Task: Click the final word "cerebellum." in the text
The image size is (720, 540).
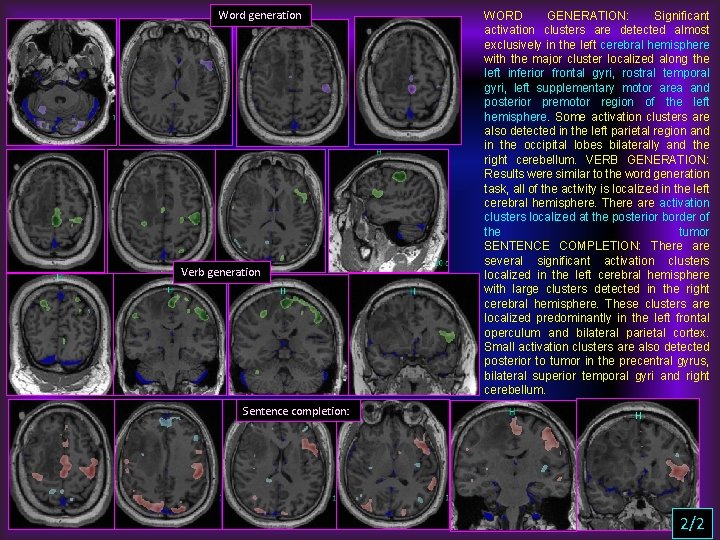Action: 515,390
